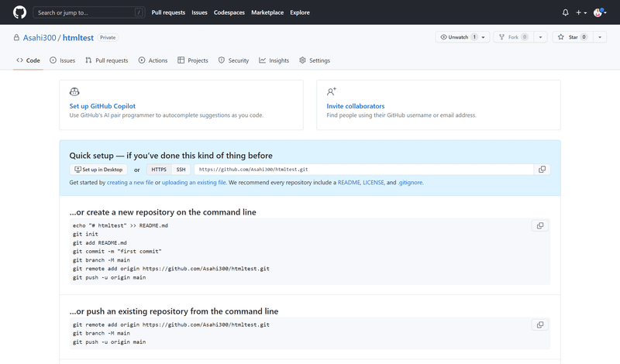
Task: Open the Projects tab
Action: (193, 60)
